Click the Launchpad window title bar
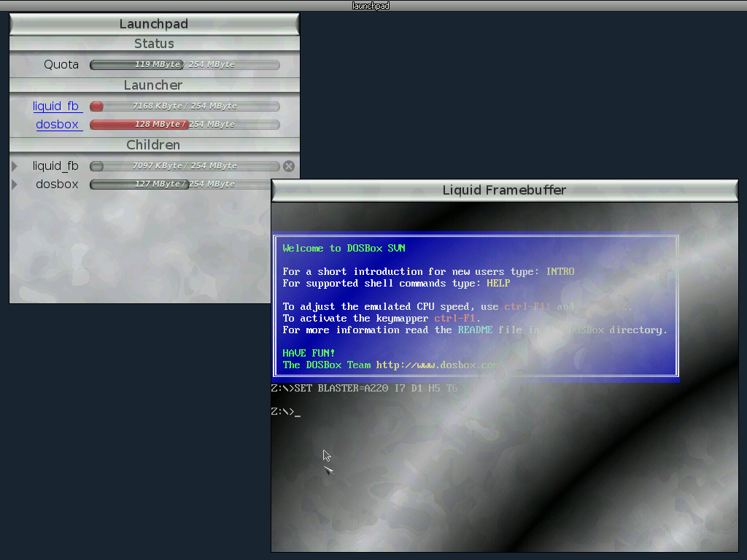 pos(155,24)
